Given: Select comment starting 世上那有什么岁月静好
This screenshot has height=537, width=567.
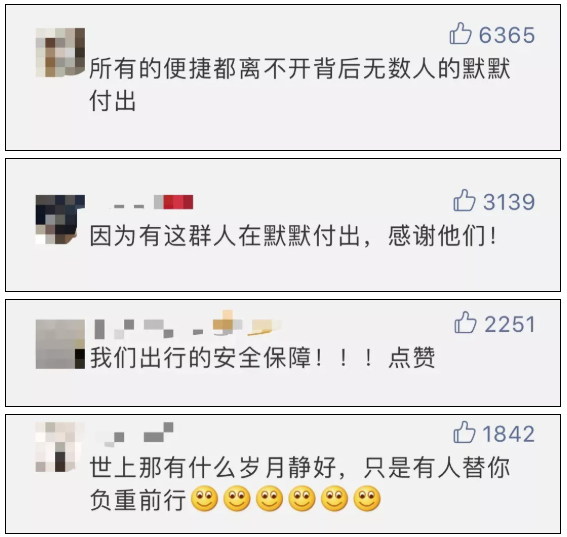Looking at the screenshot, I should (x=300, y=483).
